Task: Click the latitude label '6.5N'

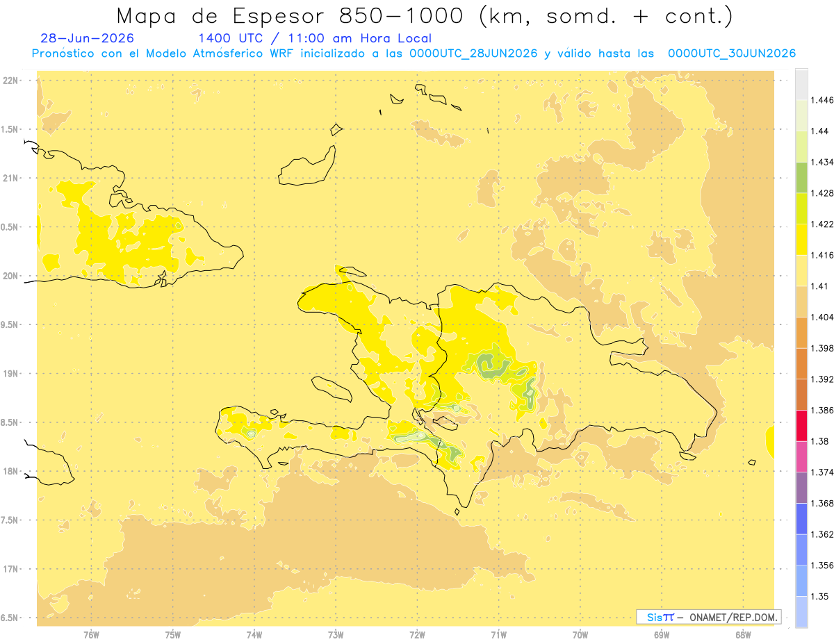Action: tap(10, 618)
